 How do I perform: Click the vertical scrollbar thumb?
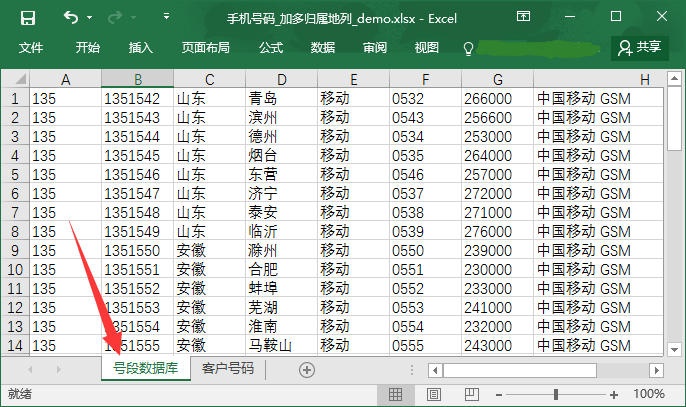coord(674,118)
